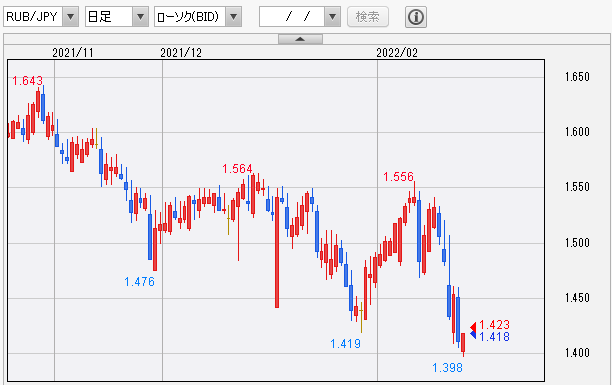Click the 1.600 price axis label
The width and height of the screenshot is (612, 385).
577,132
